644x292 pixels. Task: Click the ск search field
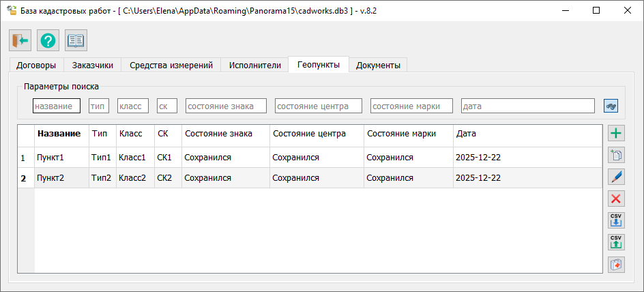pos(167,106)
